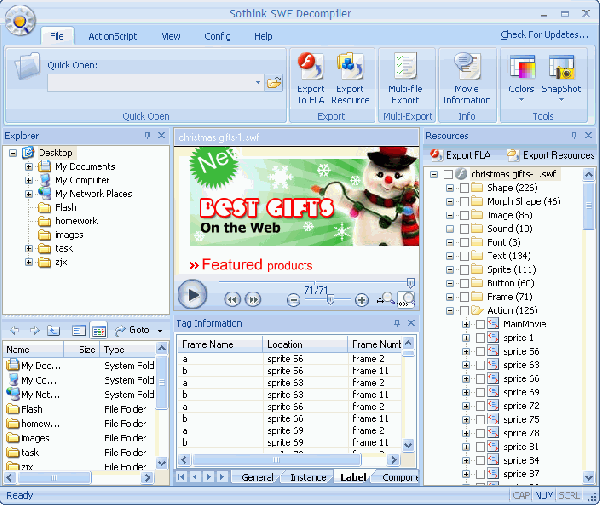The image size is (600, 505).
Task: Click the Frame Name column header
Action: [x=220, y=344]
